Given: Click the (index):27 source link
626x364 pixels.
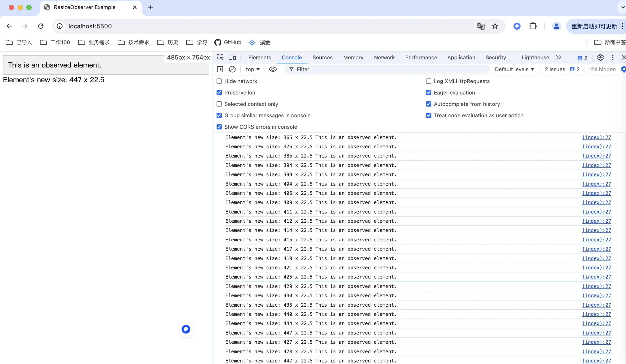Looking at the screenshot, I should click(x=596, y=137).
